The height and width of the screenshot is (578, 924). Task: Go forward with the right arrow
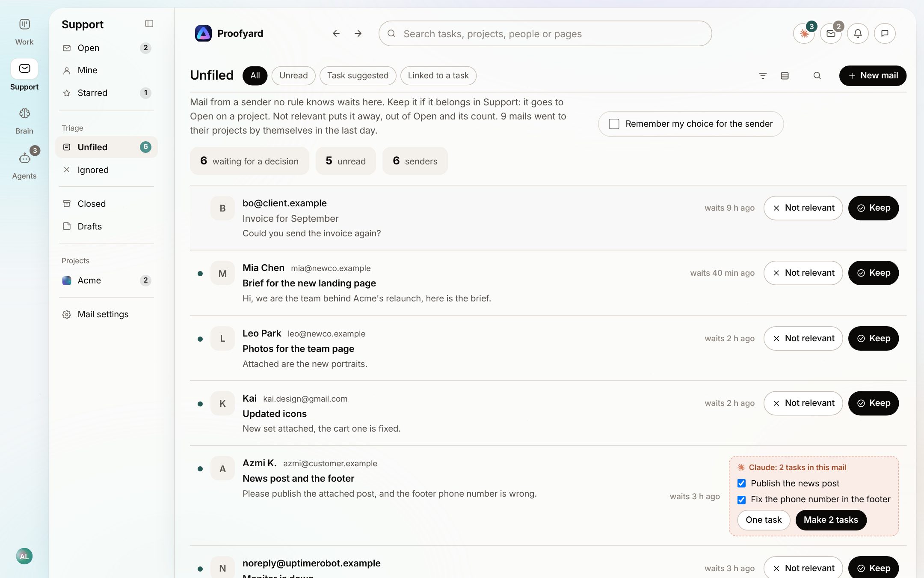point(358,33)
